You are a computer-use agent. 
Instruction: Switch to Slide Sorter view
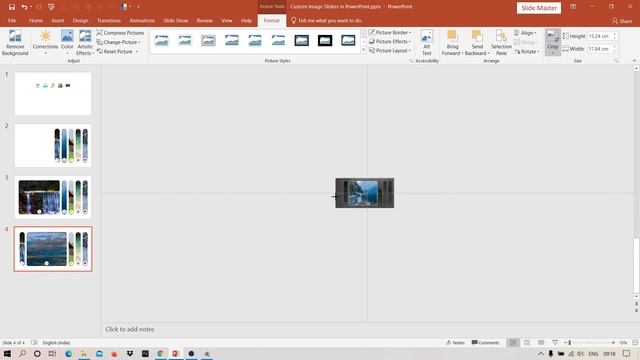527,343
